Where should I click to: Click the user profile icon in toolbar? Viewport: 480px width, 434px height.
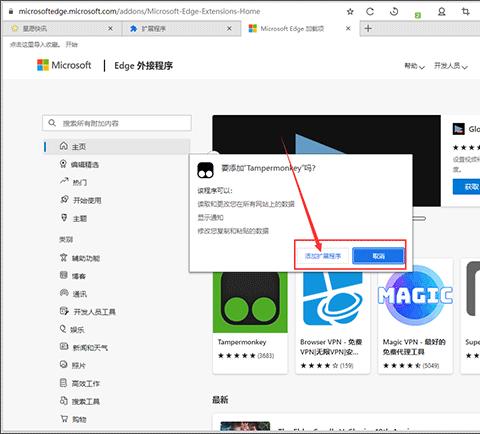tap(442, 12)
